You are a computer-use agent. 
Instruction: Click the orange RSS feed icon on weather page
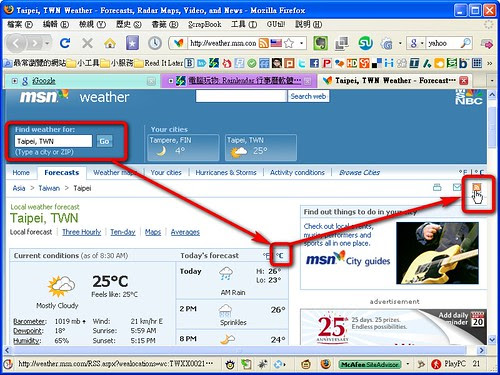tap(477, 188)
